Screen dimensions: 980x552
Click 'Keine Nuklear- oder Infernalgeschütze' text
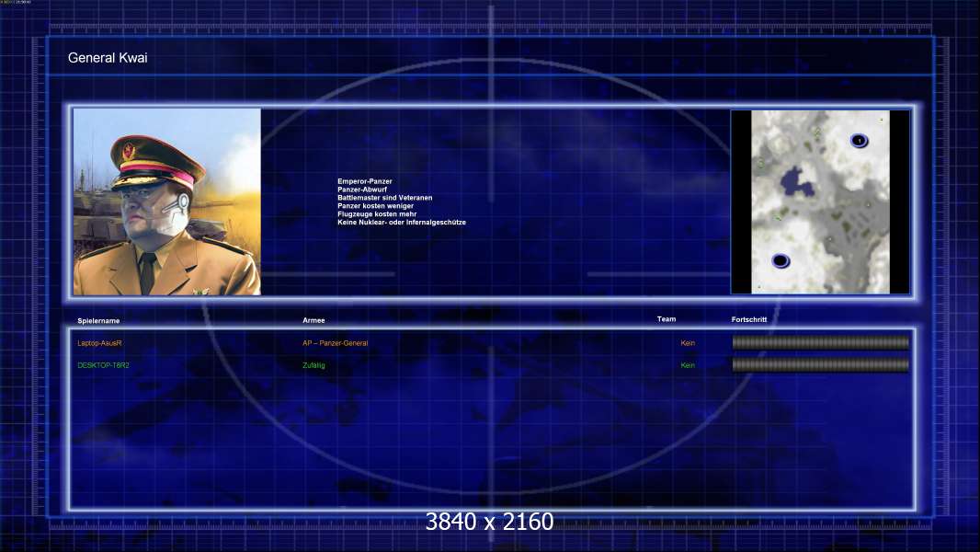pyautogui.click(x=402, y=222)
